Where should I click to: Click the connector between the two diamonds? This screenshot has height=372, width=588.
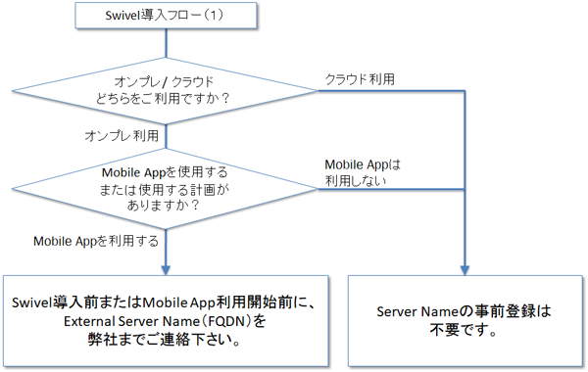[166, 136]
